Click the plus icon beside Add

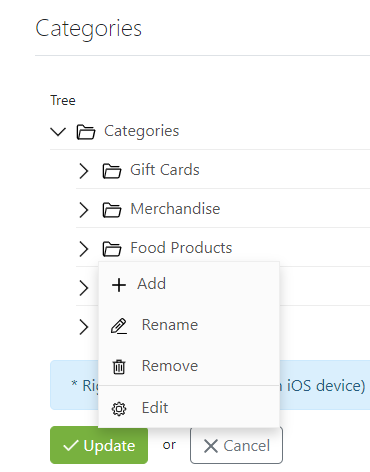pos(119,285)
